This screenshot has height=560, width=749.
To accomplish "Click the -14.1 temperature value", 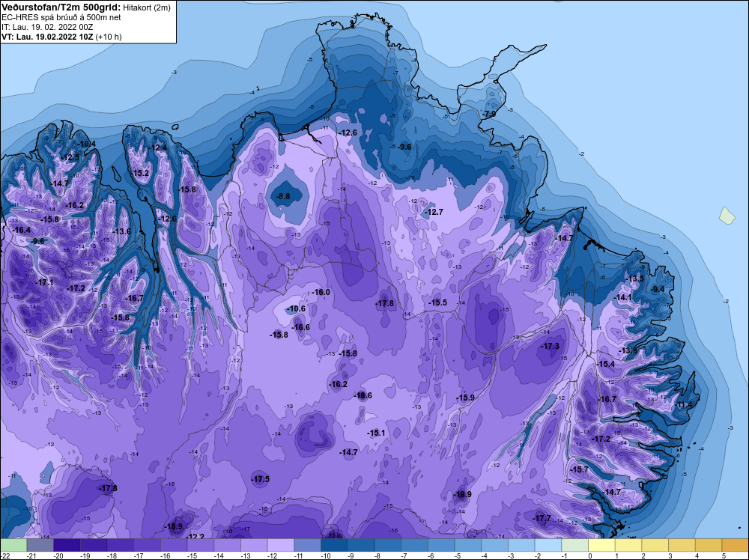I will (623, 297).
